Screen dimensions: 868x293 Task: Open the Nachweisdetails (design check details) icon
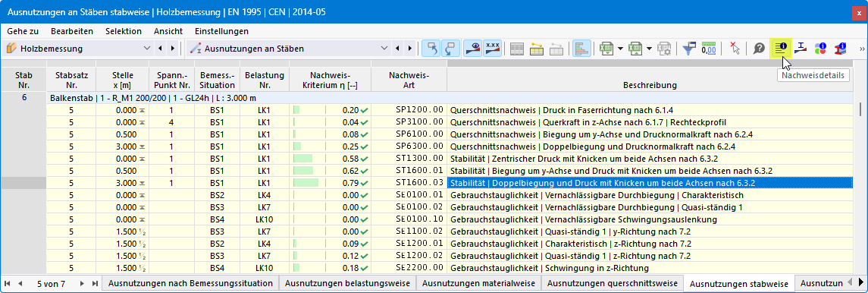coord(781,49)
